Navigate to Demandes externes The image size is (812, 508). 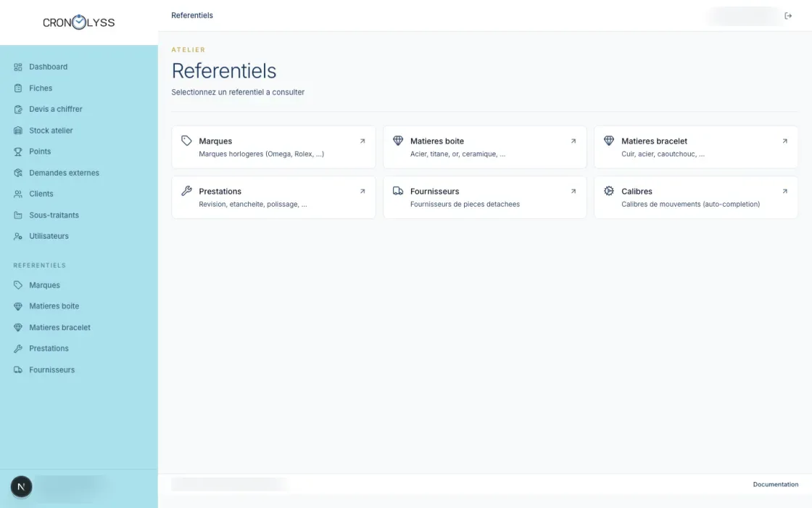(64, 173)
